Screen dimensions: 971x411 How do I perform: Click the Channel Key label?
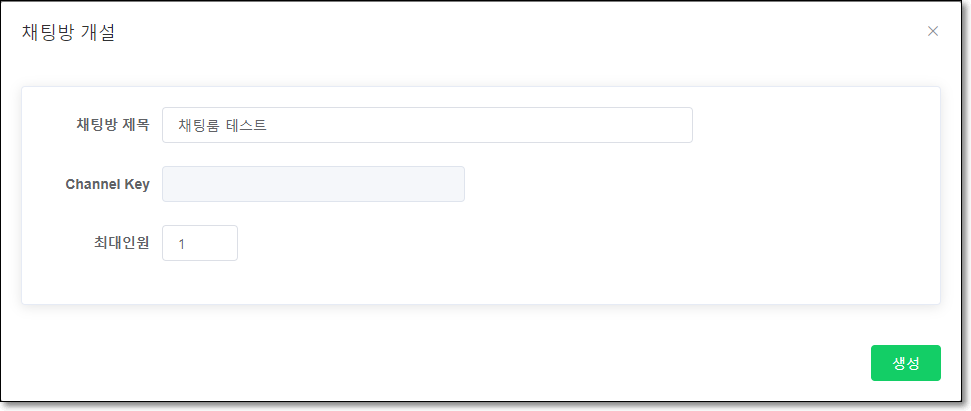(108, 184)
